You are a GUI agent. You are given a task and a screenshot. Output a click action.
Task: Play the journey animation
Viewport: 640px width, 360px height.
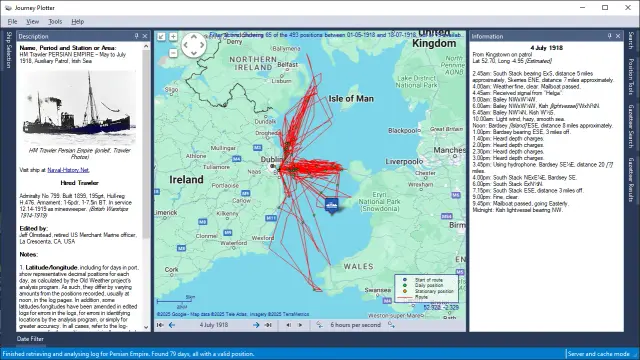[x=300, y=325]
